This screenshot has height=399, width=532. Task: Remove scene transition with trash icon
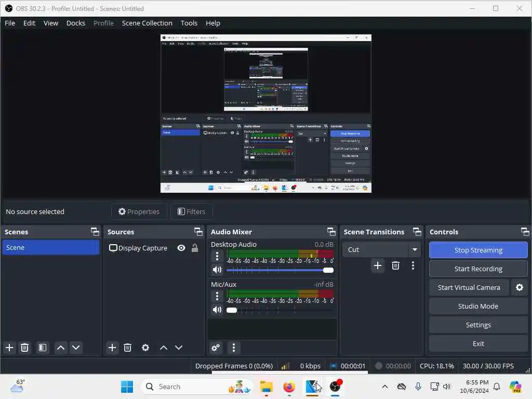(395, 265)
